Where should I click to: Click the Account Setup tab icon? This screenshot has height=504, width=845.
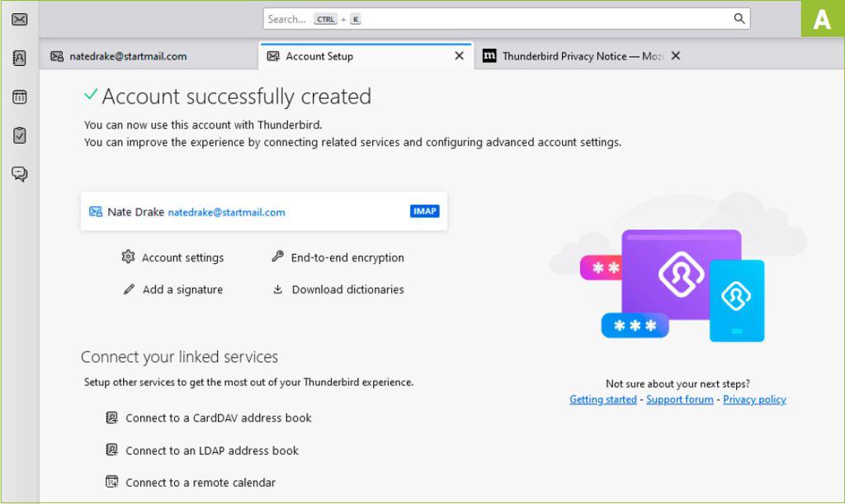pyautogui.click(x=273, y=56)
